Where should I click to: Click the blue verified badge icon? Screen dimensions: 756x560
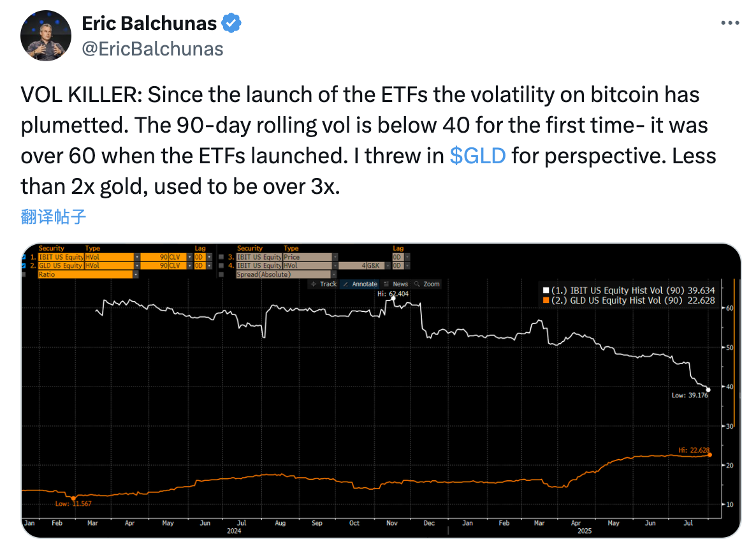pyautogui.click(x=231, y=23)
